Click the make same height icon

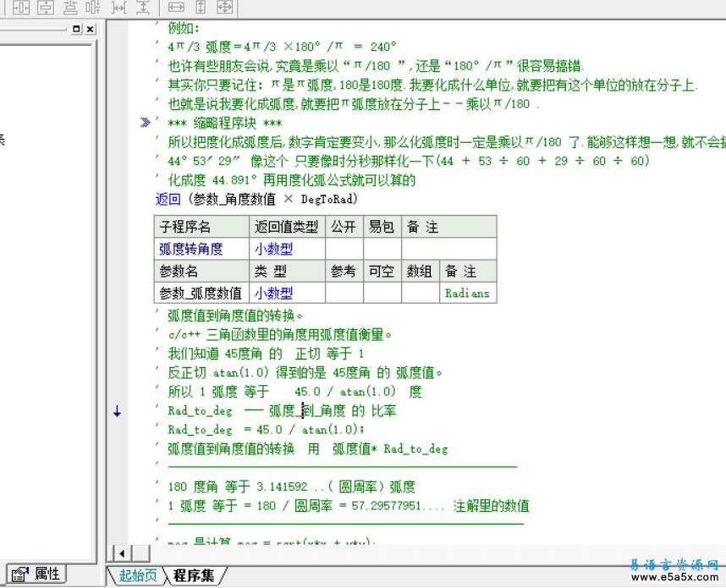click(201, 7)
